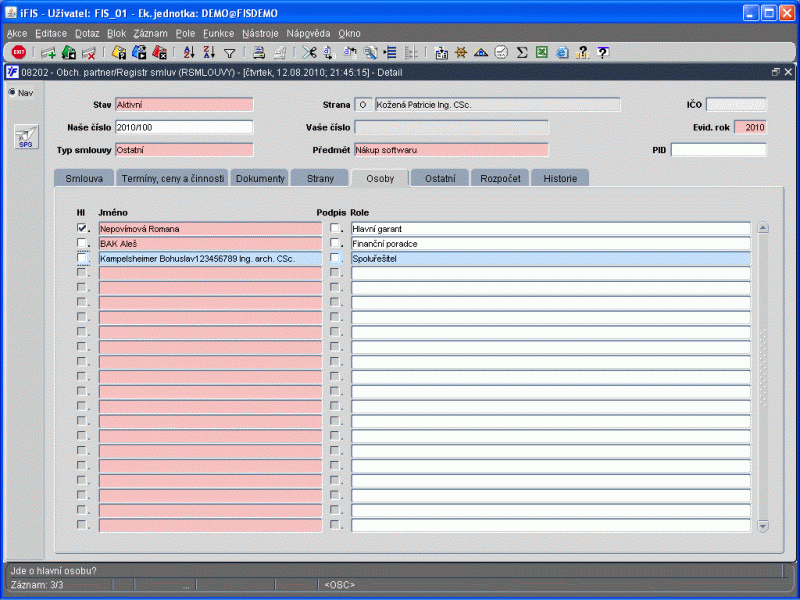The image size is (800, 600).
Task: Click the Evid. rok field 2010
Action: point(750,128)
